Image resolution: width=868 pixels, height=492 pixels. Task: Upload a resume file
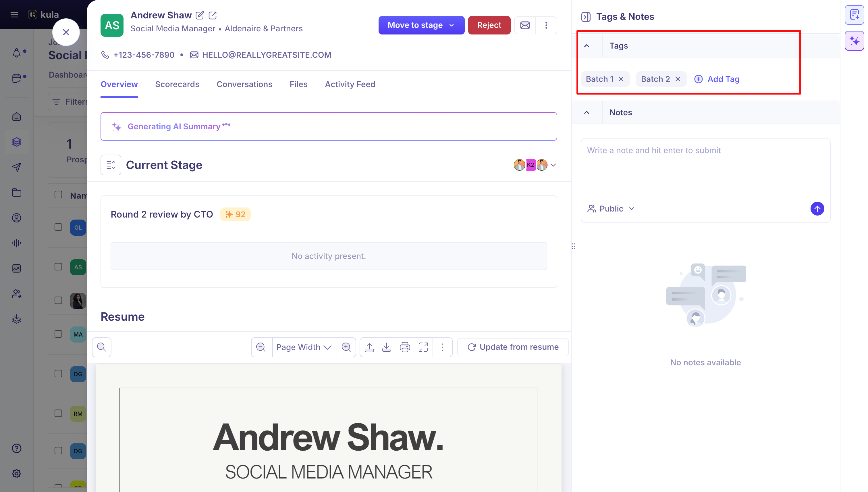tap(369, 347)
